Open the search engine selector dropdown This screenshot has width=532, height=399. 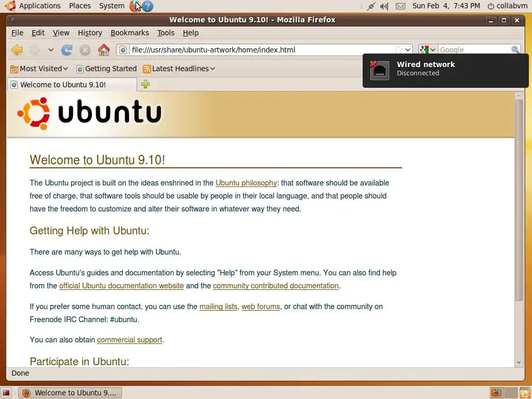tap(433, 50)
